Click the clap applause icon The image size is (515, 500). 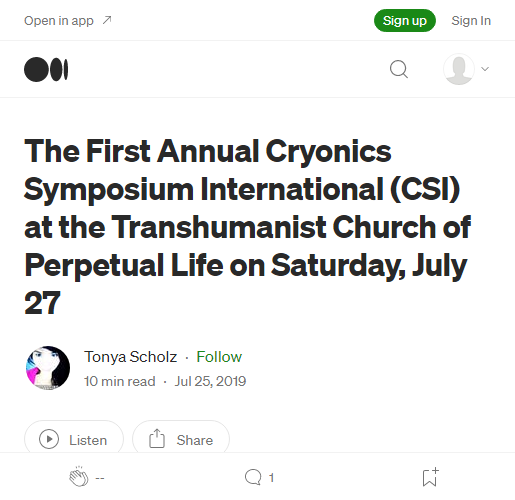[x=79, y=477]
